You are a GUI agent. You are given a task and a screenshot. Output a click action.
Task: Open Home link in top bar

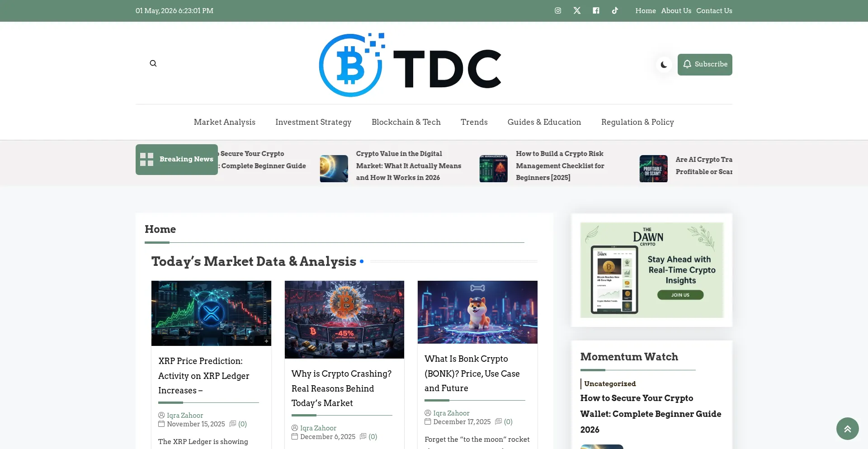click(646, 10)
